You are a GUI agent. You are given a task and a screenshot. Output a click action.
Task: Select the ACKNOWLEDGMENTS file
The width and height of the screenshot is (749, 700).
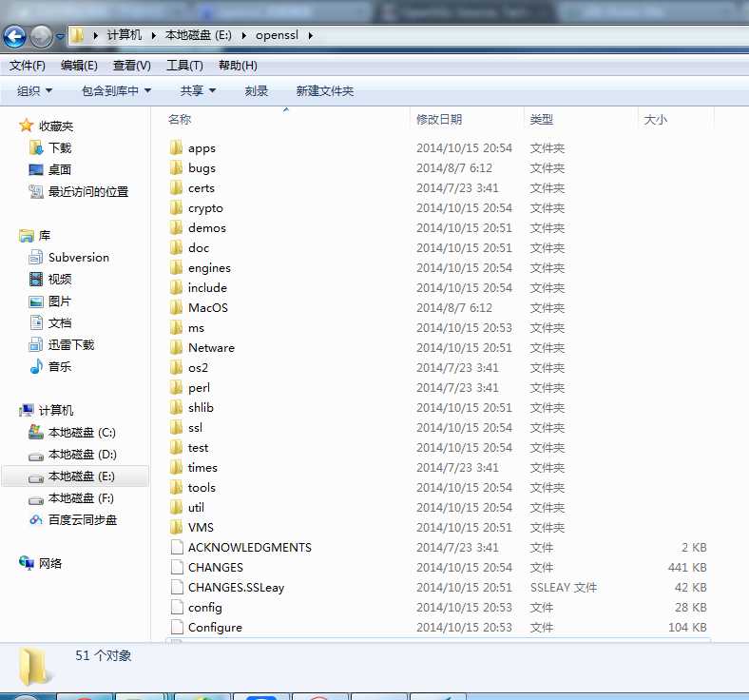241,547
